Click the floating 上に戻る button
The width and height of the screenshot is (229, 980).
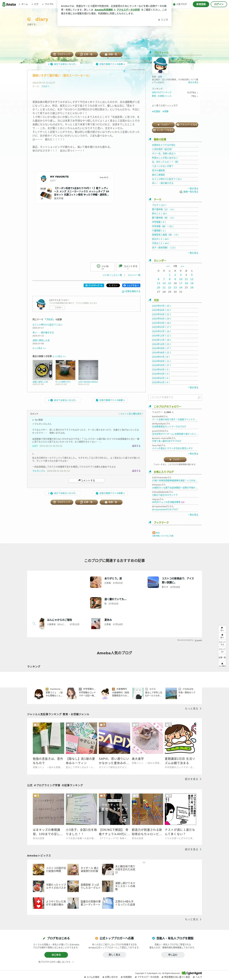pos(222,665)
